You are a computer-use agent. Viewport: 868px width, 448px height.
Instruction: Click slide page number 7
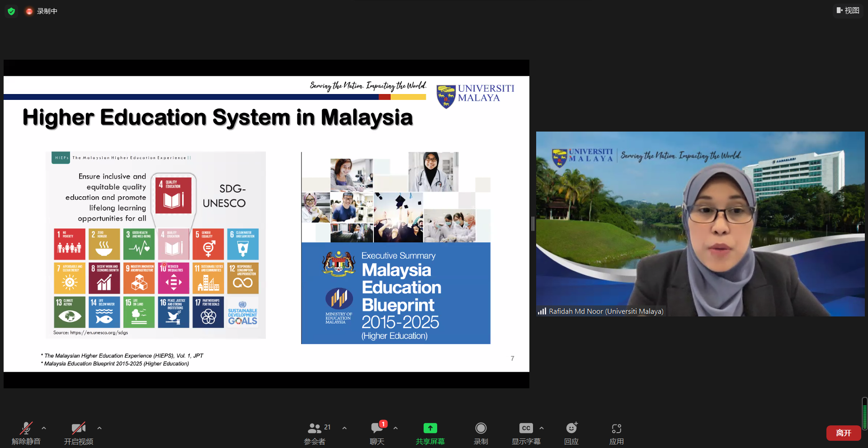(512, 358)
